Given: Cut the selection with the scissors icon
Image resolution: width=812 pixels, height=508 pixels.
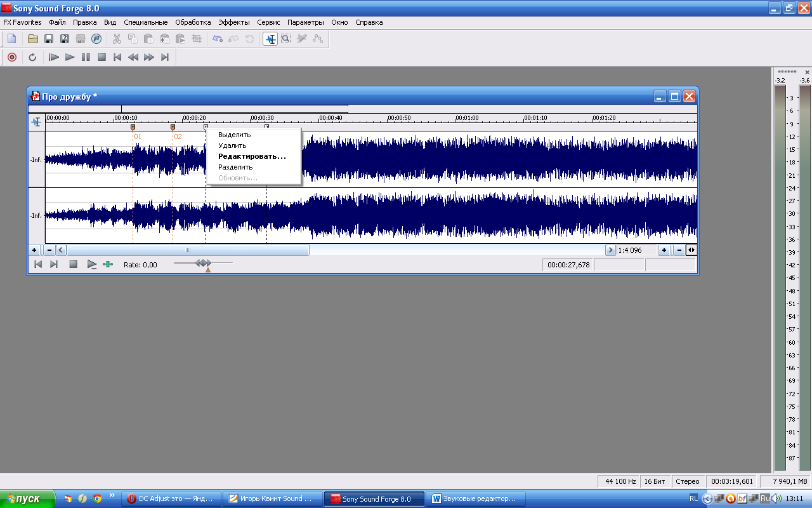Looking at the screenshot, I should click(117, 39).
